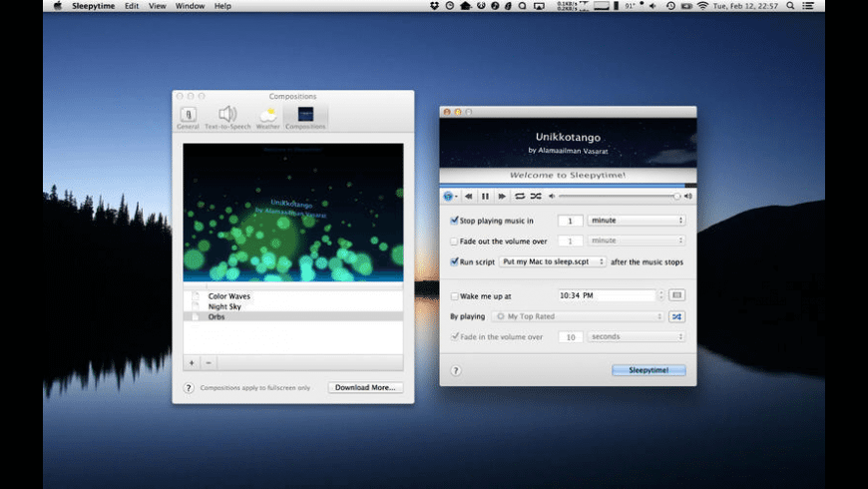This screenshot has height=489, width=868.
Task: Skip to the next track
Action: [502, 197]
